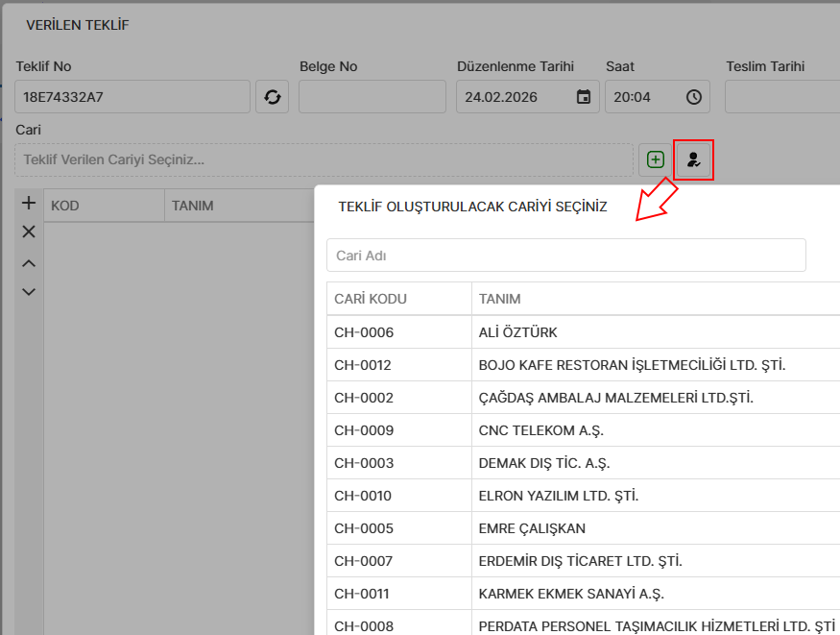Select CNC TELEKOM A.Ş. row

(x=540, y=430)
